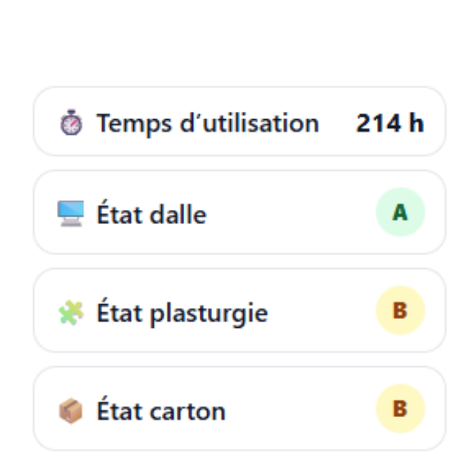The height and width of the screenshot is (470, 476).
Task: Select the green puzzle piece icon
Action: tap(71, 313)
